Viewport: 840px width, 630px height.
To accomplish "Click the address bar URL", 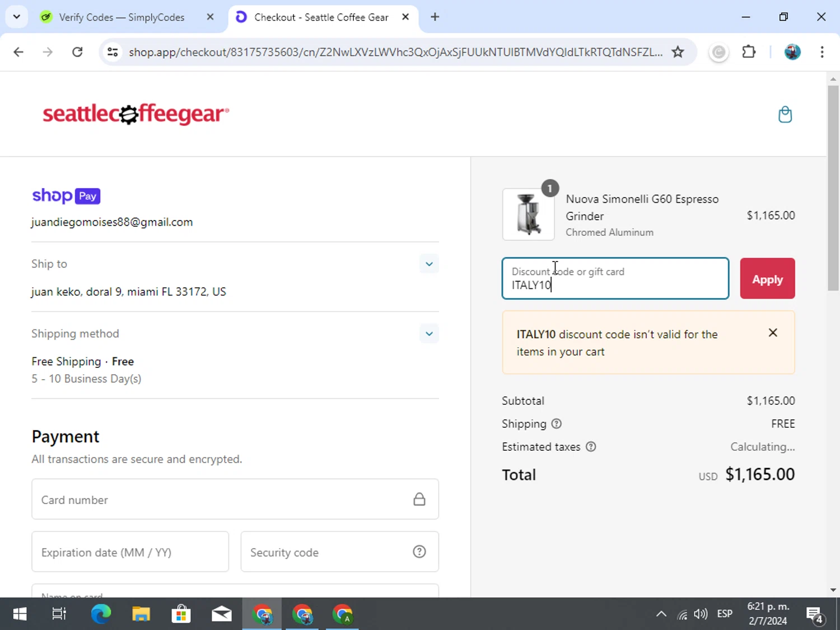I will (395, 52).
